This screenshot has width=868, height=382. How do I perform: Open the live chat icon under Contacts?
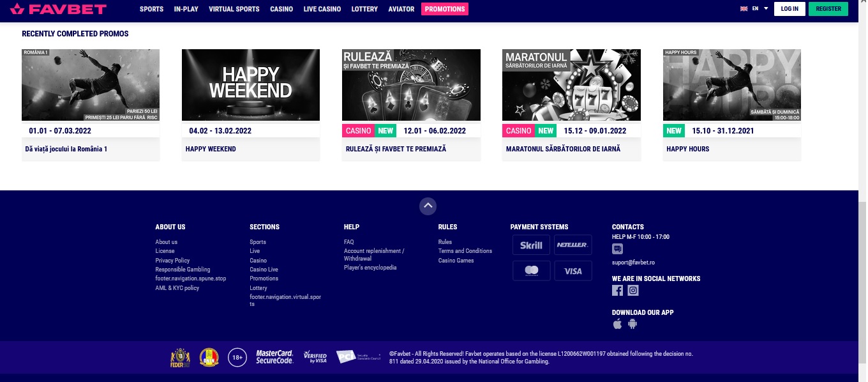point(617,249)
